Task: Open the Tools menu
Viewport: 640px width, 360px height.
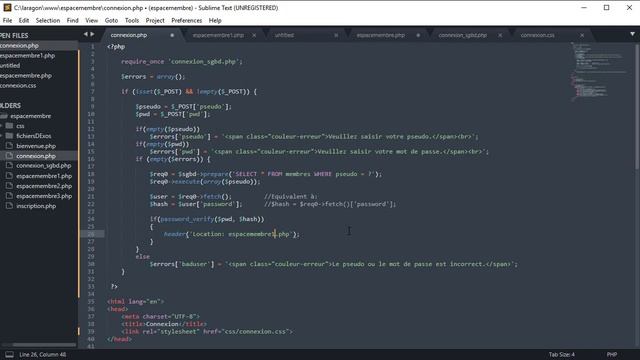Action: 132,20
